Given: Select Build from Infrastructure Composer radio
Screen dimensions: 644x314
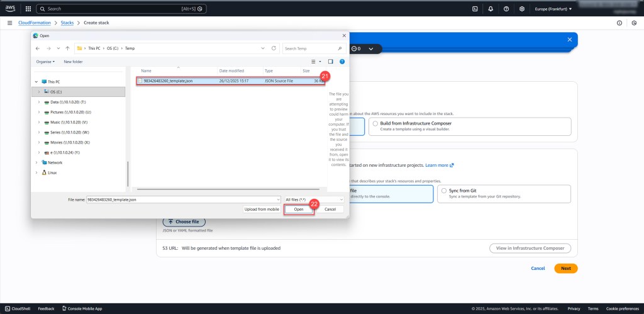Looking at the screenshot, I should pos(375,123).
